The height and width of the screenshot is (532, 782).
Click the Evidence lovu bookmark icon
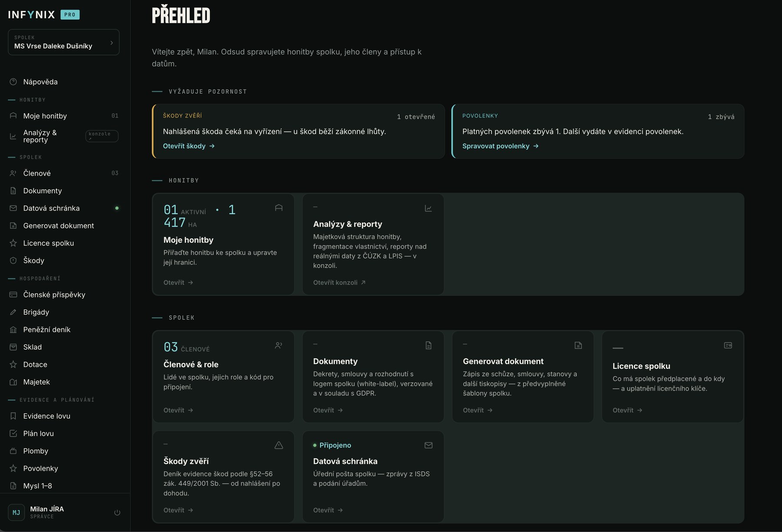pos(13,416)
